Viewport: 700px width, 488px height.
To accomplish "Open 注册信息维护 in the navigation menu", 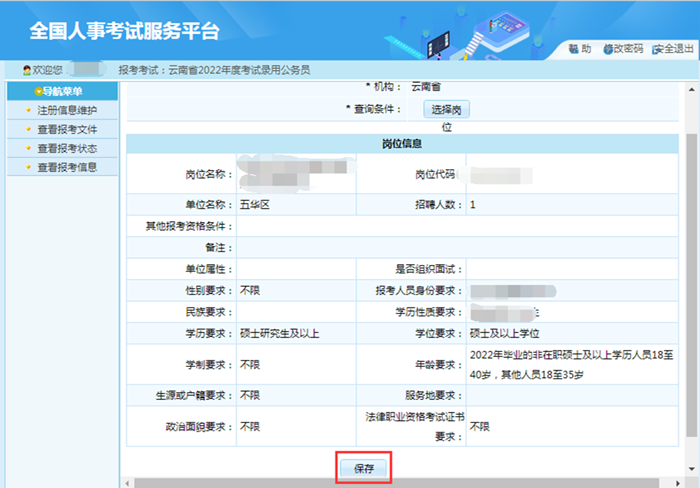I will 66,110.
